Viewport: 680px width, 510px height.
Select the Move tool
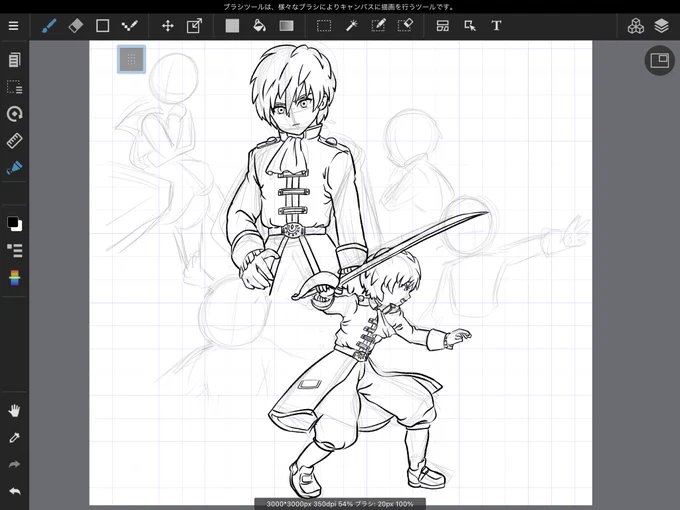(x=167, y=26)
